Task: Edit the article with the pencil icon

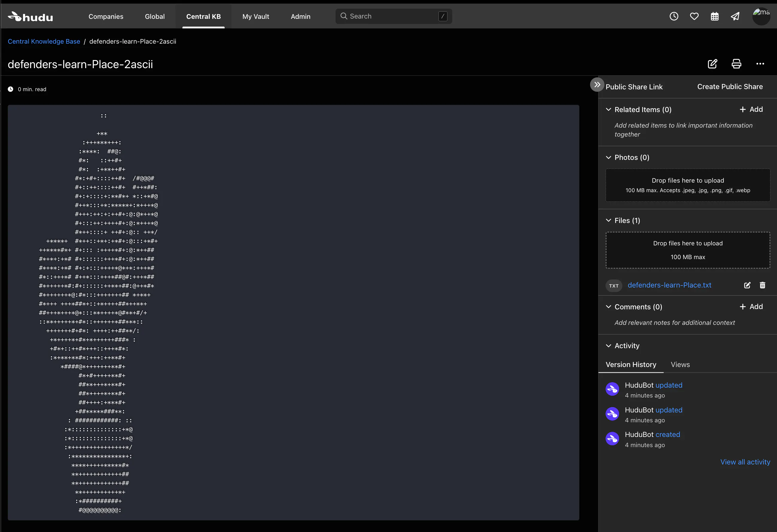Action: pyautogui.click(x=712, y=64)
